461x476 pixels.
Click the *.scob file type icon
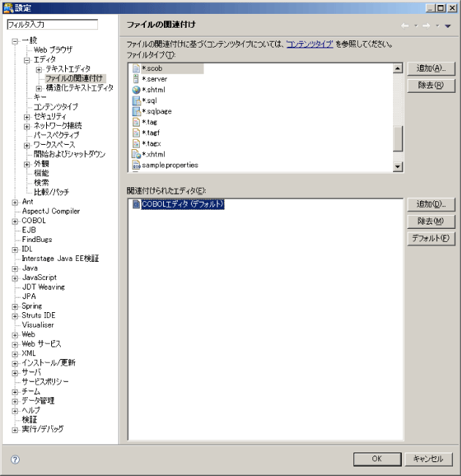coord(136,69)
